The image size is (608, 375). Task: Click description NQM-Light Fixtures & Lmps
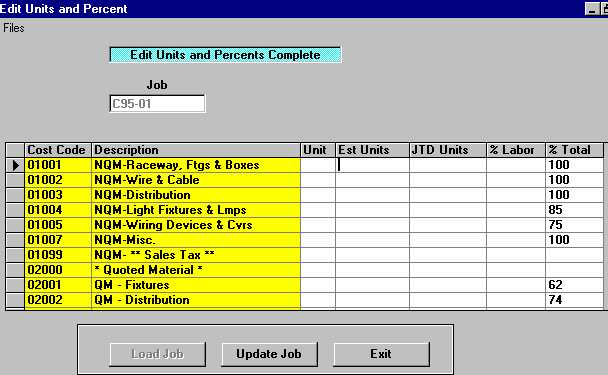(x=196, y=210)
